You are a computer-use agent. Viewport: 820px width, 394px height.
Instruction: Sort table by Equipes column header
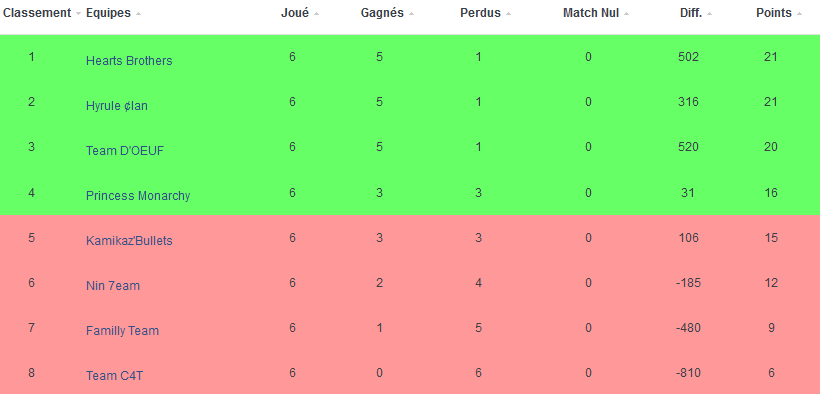pyautogui.click(x=108, y=13)
